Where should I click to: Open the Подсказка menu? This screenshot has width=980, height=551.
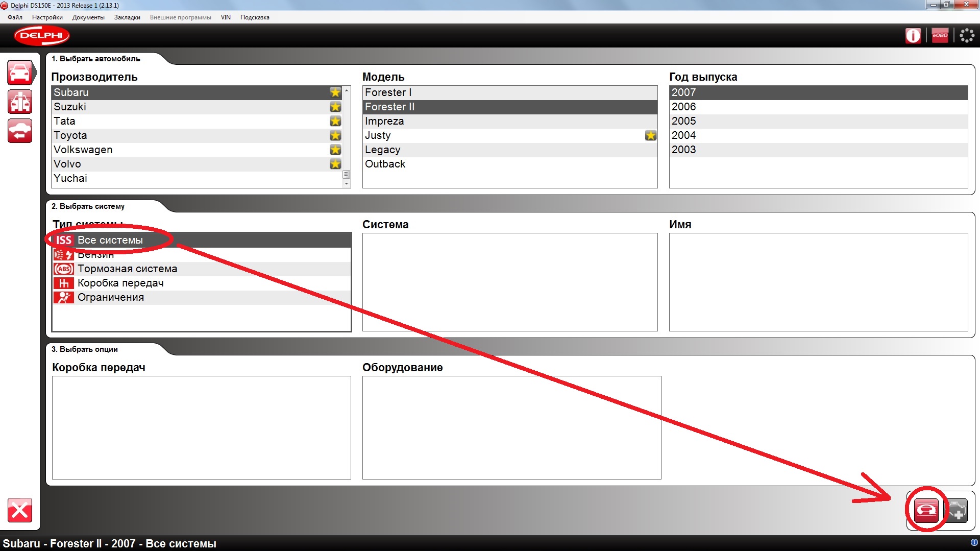coord(255,17)
